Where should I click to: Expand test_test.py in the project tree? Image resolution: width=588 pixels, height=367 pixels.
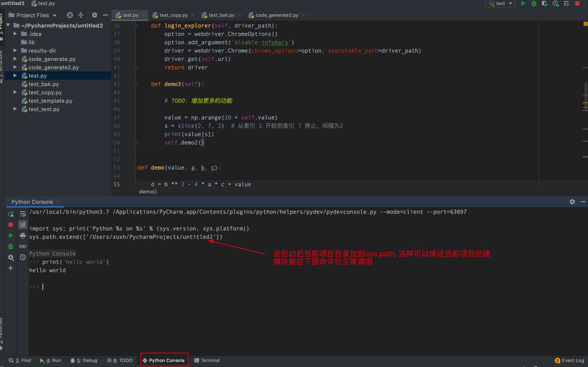click(15, 109)
